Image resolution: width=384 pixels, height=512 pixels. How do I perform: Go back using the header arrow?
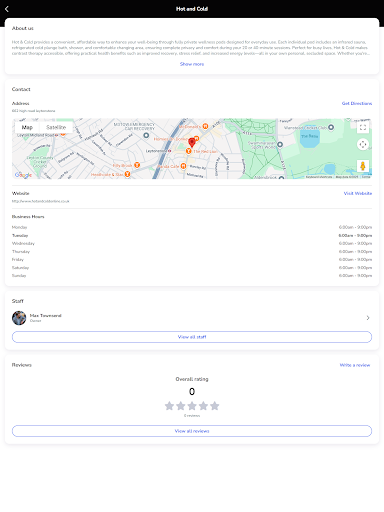click(7, 9)
